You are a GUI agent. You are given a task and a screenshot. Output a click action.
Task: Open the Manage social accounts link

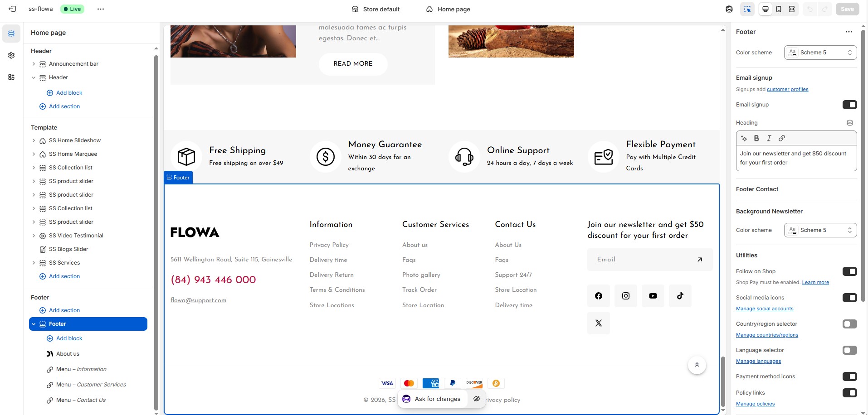pos(764,309)
